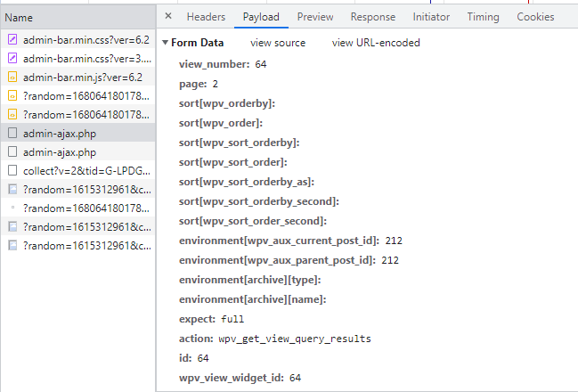578x392 pixels.
Task: Select the Payload tab
Action: [261, 17]
